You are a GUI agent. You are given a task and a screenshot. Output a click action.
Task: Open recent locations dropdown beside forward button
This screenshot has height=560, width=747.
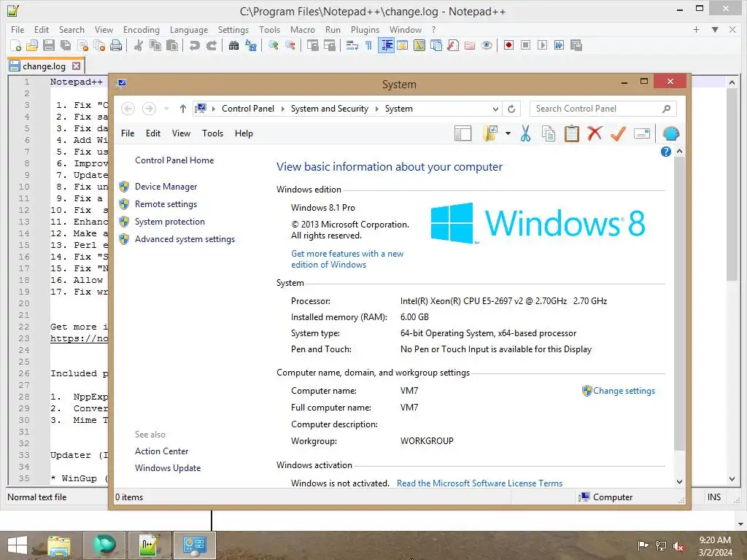[166, 109]
